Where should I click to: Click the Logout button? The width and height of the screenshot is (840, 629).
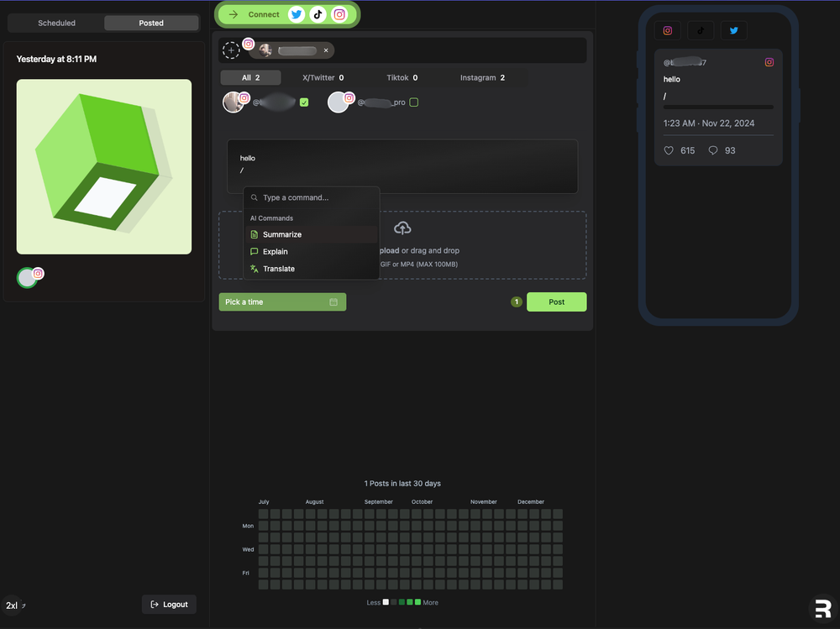168,604
